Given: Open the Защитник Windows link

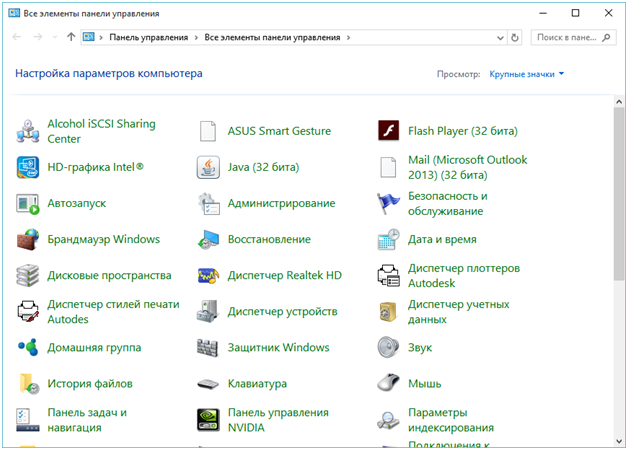Looking at the screenshot, I should tap(278, 348).
